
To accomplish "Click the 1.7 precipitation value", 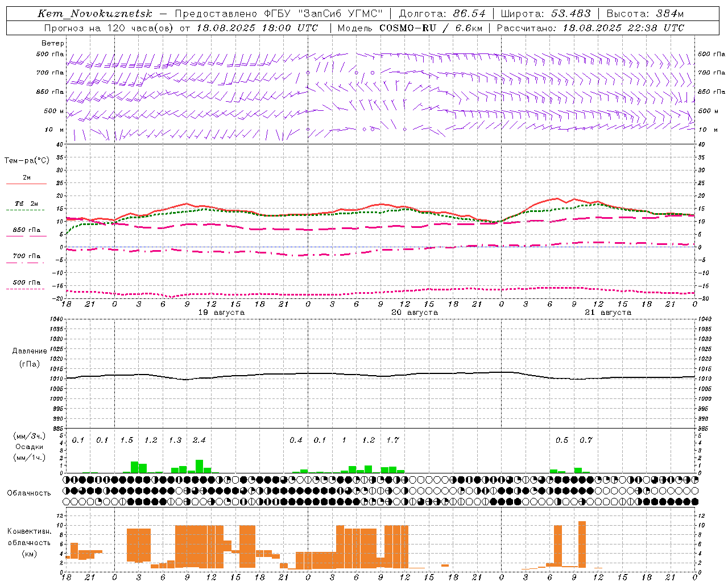I will tap(392, 440).
